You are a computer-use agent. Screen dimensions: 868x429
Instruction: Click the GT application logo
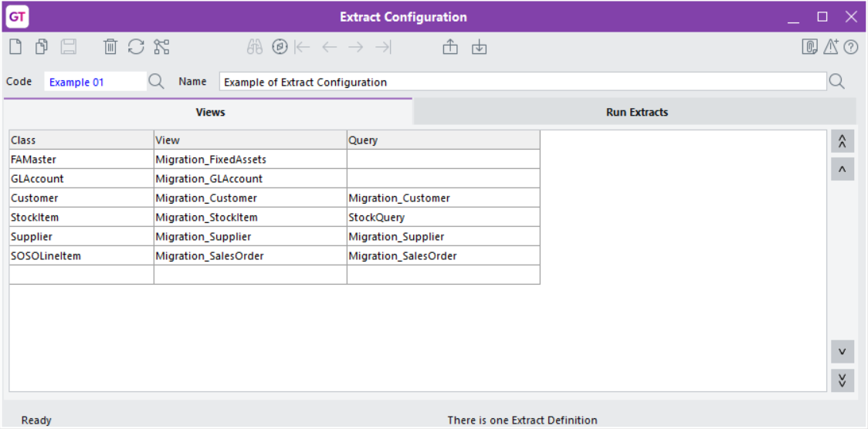tap(17, 16)
